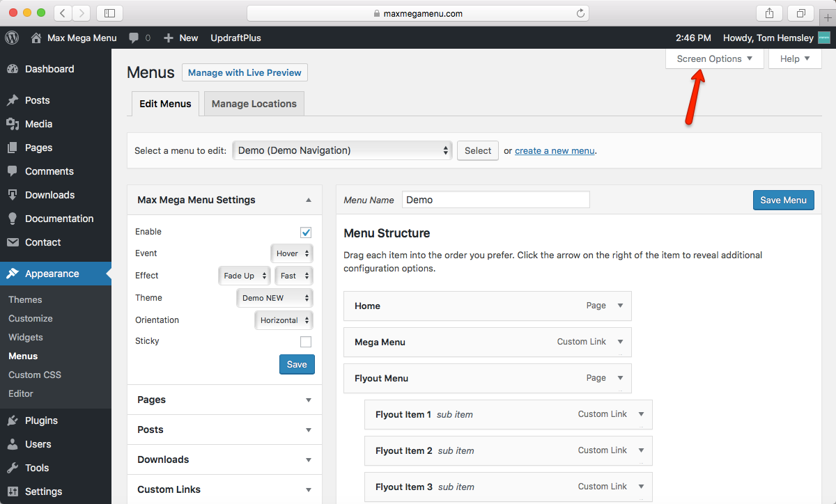Click the Save Menu button

click(783, 200)
